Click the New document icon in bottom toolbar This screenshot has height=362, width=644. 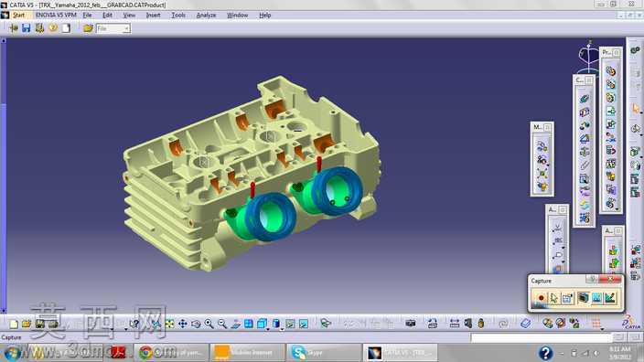tap(14, 324)
